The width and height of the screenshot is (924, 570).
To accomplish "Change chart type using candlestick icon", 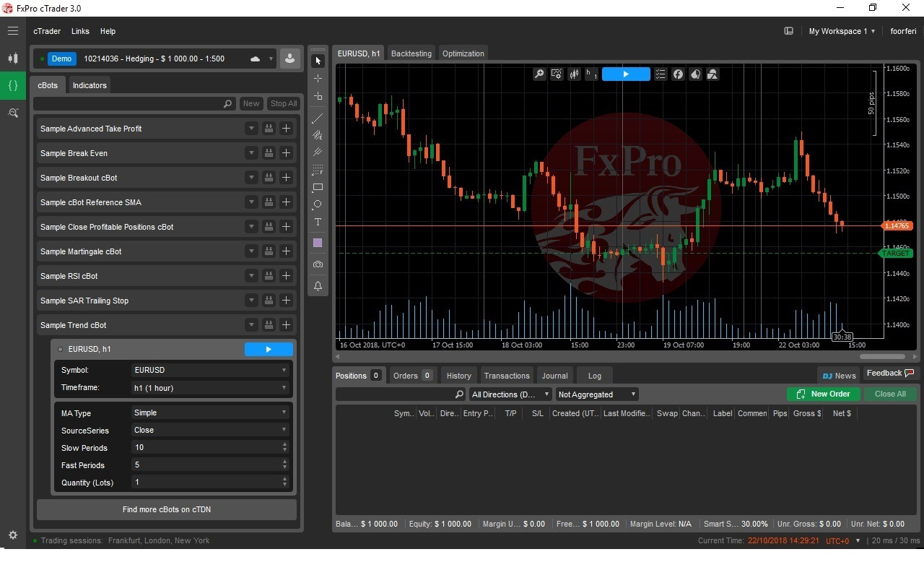I will [575, 74].
